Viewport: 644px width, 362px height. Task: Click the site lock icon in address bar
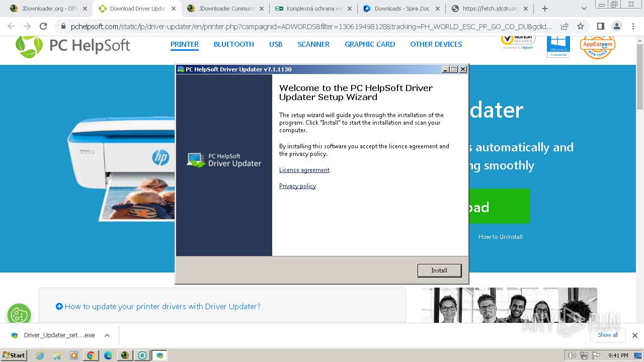click(63, 26)
